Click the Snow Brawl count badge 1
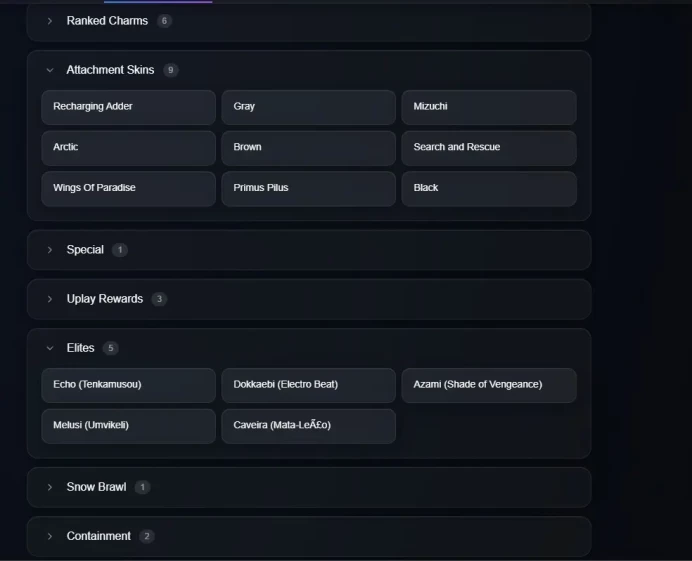 tap(142, 487)
